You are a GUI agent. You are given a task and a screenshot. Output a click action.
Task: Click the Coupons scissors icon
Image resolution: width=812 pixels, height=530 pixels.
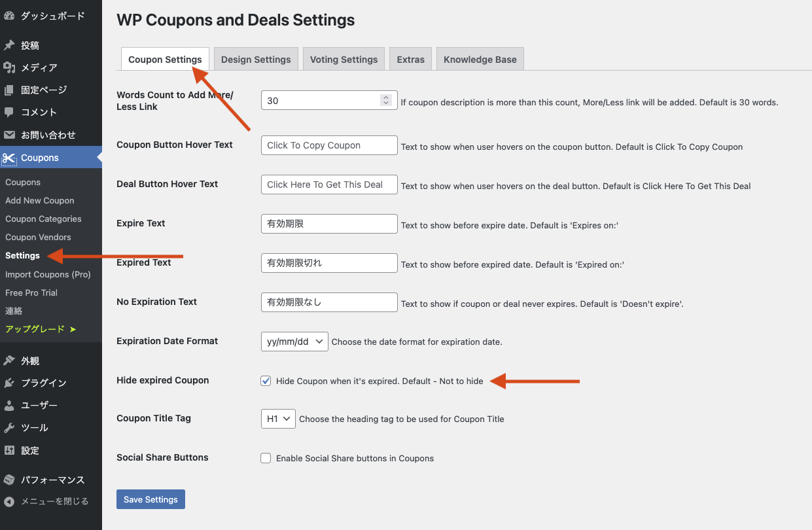(9, 158)
